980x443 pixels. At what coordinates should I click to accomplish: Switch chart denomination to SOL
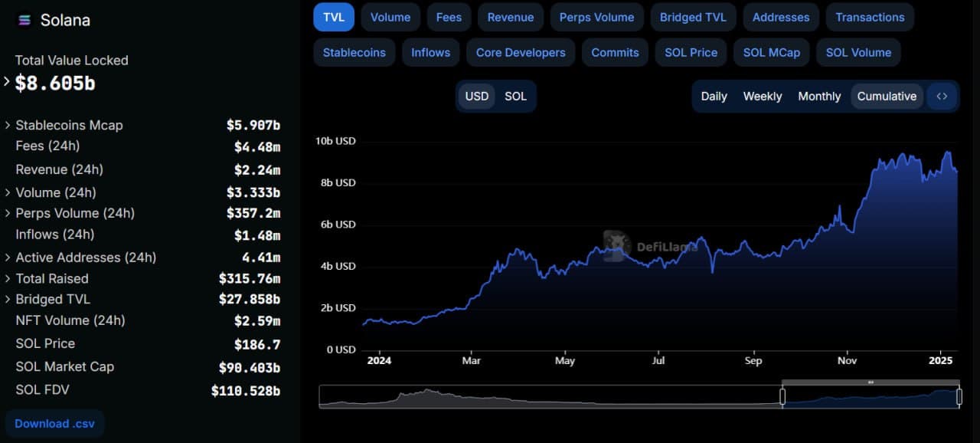515,97
